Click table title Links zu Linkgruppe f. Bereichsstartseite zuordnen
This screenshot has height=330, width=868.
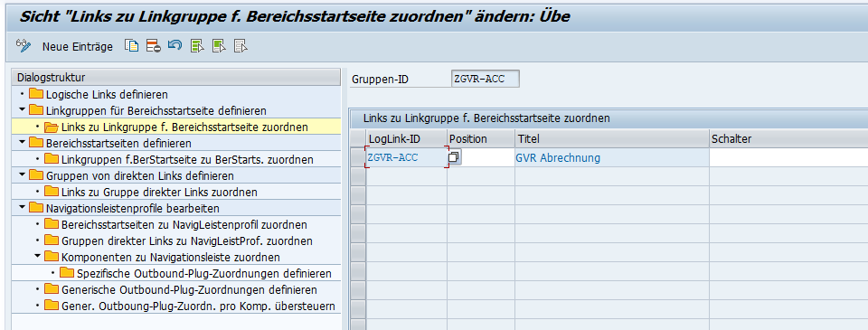tap(486, 118)
